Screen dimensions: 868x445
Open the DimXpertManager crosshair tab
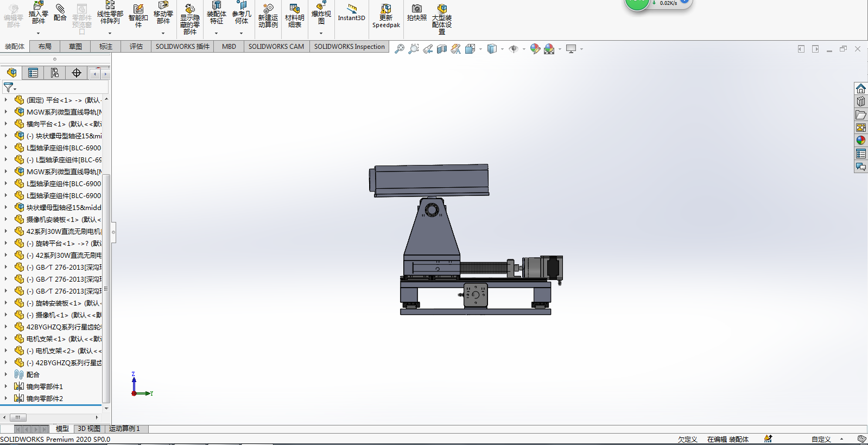77,73
